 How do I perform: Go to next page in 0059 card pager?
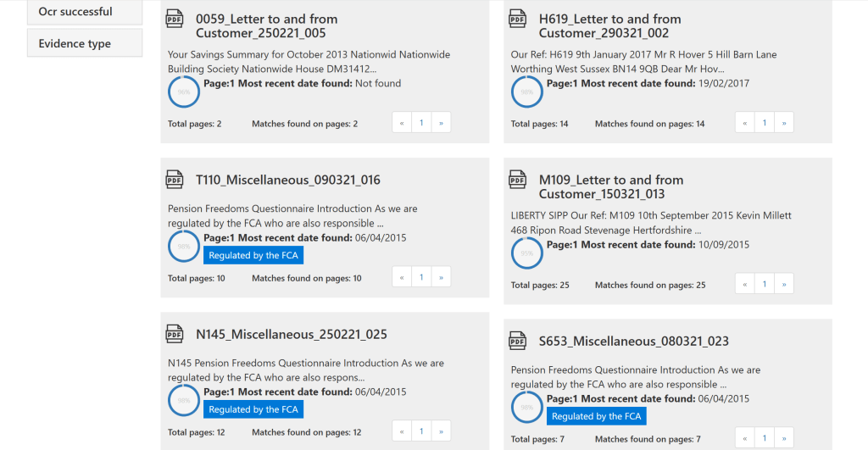441,122
